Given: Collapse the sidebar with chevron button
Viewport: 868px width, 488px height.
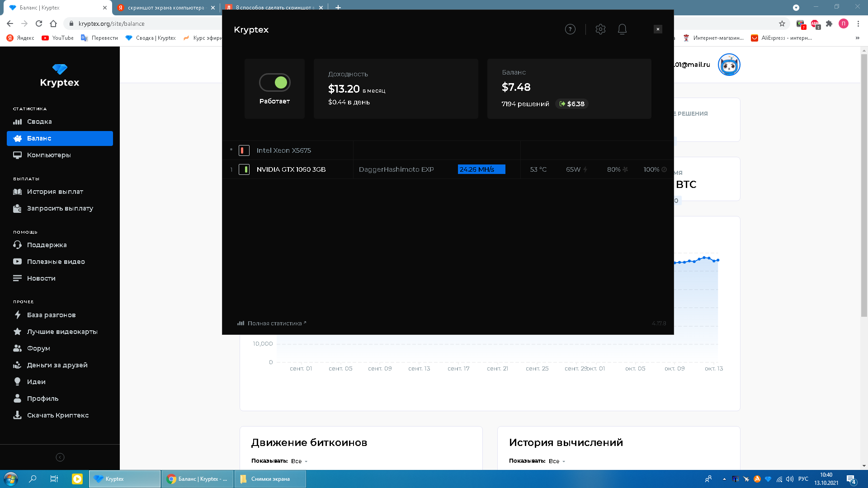Looking at the screenshot, I should (60, 457).
